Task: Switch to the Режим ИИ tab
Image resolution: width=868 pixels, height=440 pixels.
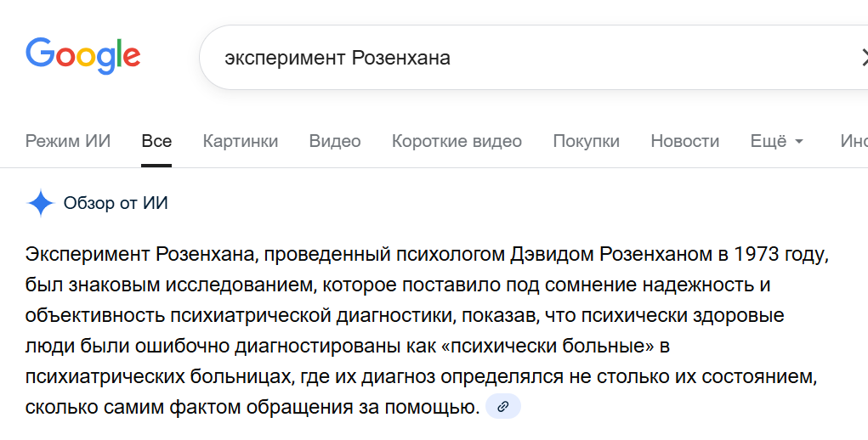Action: pos(68,141)
